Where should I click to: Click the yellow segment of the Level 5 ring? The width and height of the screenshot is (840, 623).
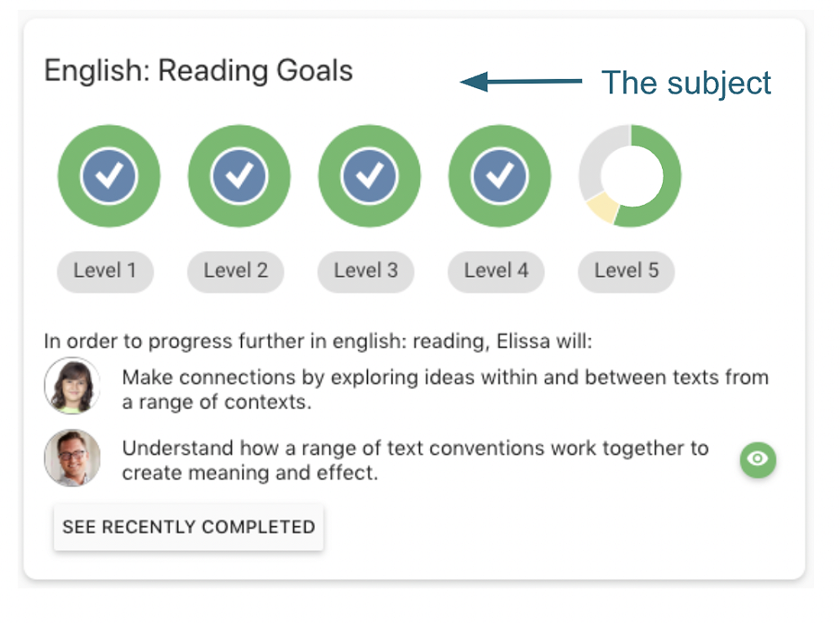coord(601,207)
